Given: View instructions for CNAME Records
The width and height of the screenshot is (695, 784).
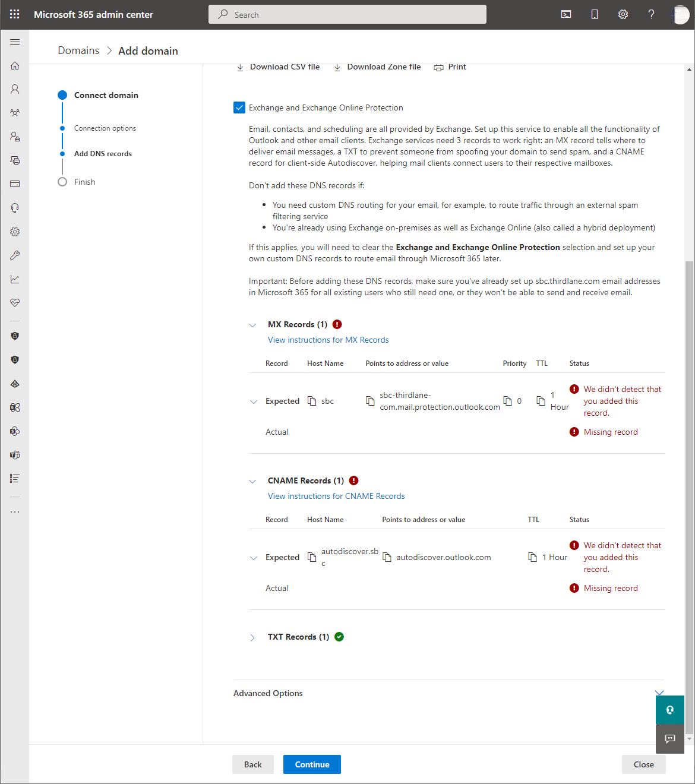Looking at the screenshot, I should point(336,496).
